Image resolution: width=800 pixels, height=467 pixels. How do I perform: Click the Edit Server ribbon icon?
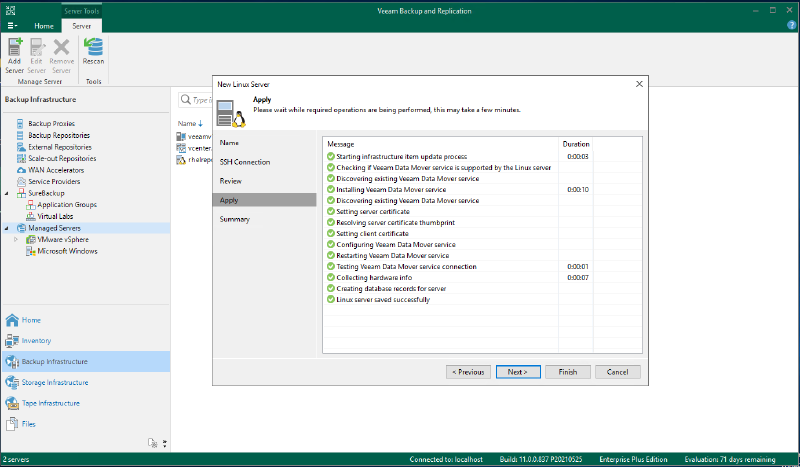coord(37,56)
